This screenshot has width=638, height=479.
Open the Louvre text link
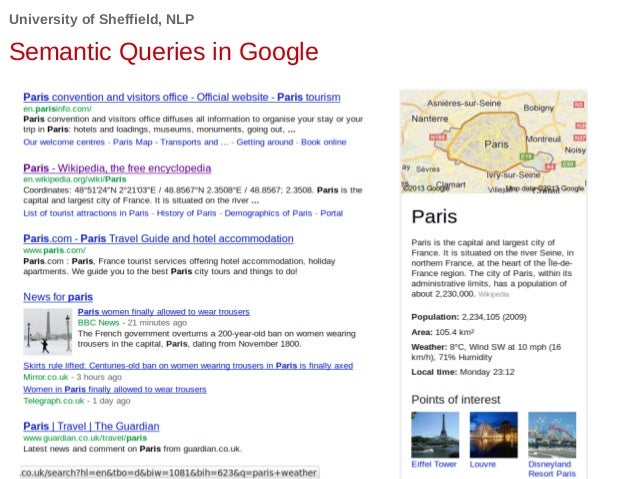point(483,464)
